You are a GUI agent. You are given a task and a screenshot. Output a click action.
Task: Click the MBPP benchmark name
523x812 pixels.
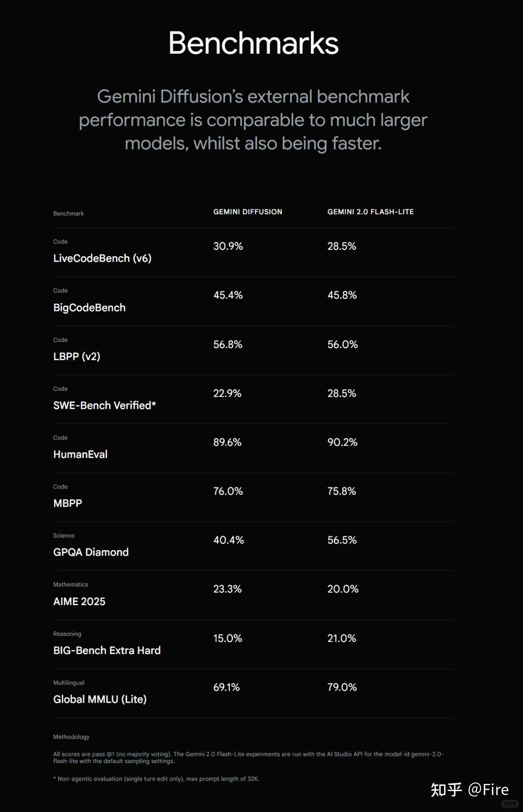(68, 503)
